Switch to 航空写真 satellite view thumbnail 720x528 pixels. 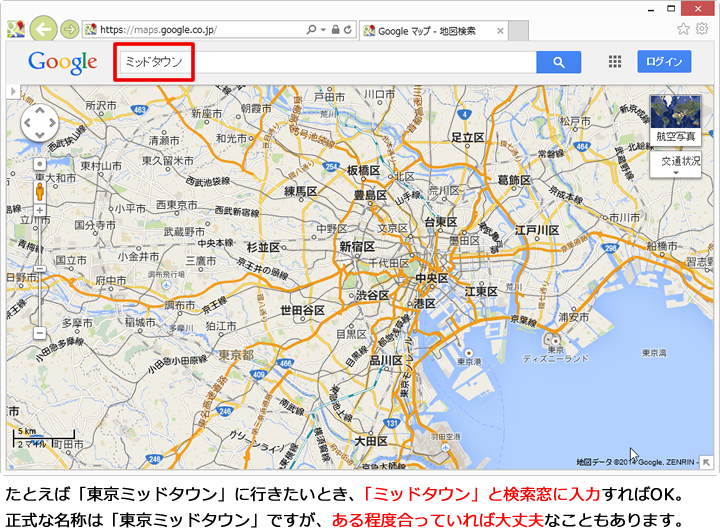675,119
